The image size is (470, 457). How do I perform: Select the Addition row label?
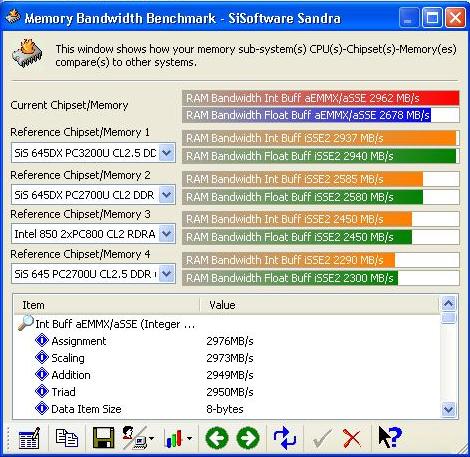pos(71,375)
